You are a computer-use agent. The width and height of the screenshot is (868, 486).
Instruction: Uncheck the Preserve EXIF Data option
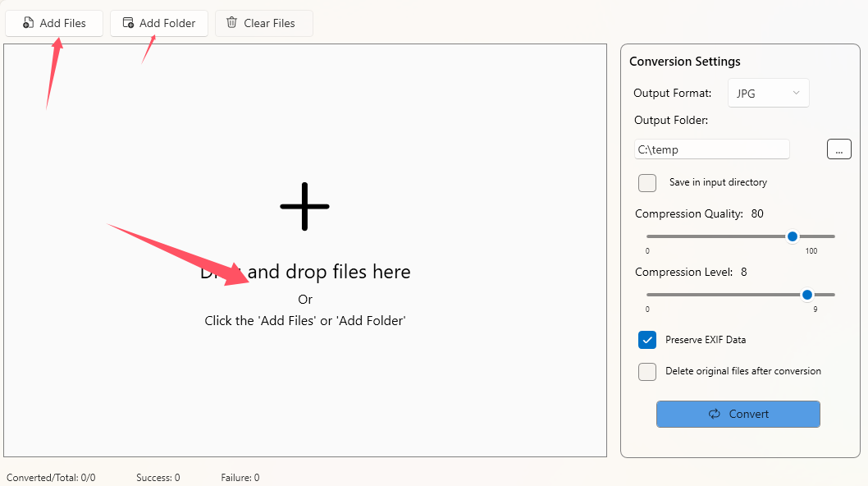647,340
